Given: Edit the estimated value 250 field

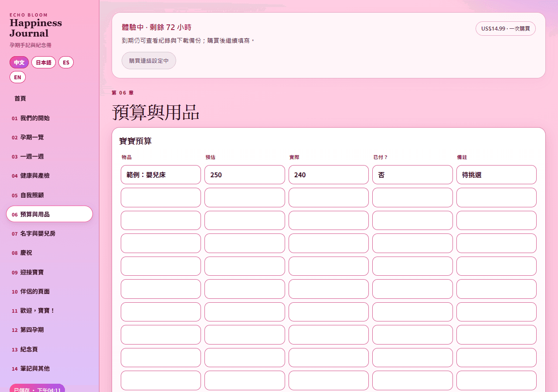Looking at the screenshot, I should tap(245, 175).
